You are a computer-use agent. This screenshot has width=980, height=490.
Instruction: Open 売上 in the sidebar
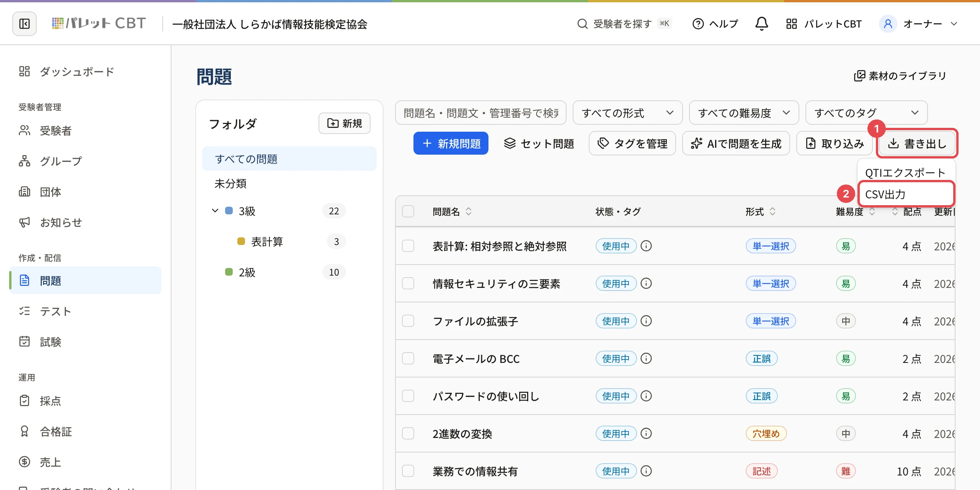85,462
